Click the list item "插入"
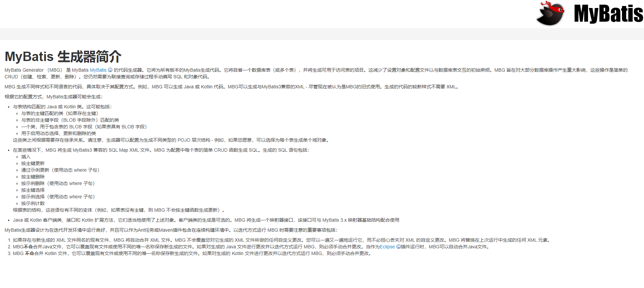Screen dimensions: 644x288 click(x=26, y=157)
